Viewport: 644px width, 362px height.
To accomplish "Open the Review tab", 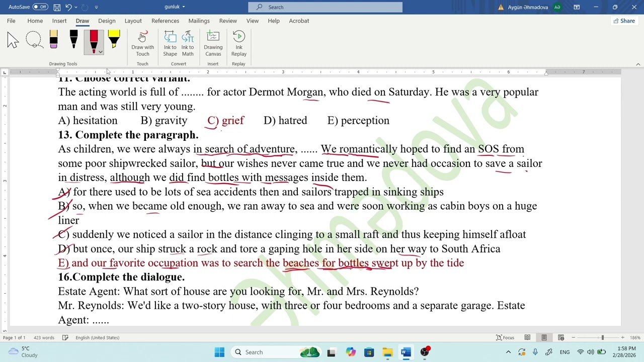I will click(x=228, y=21).
